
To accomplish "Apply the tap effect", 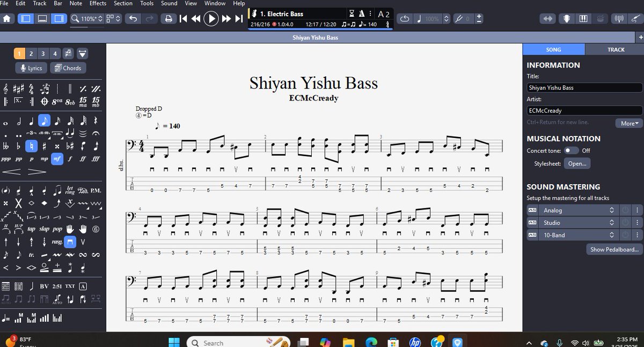I will 31,229.
